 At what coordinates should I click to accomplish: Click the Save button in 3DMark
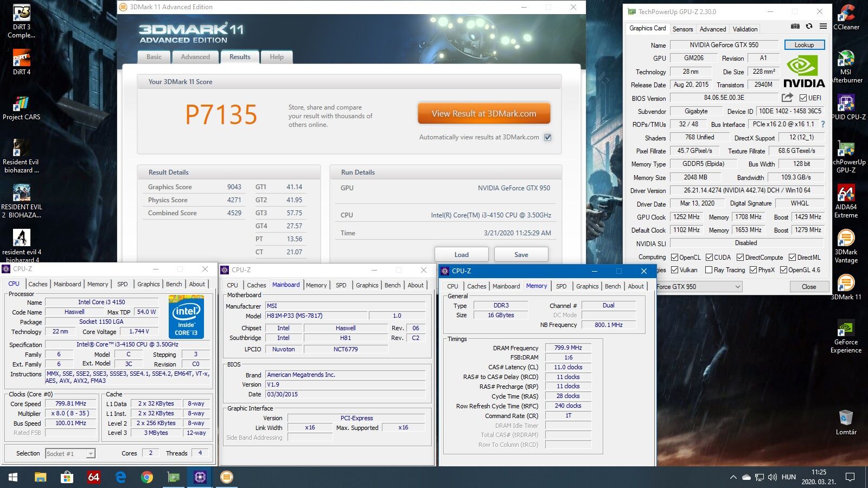tap(521, 254)
